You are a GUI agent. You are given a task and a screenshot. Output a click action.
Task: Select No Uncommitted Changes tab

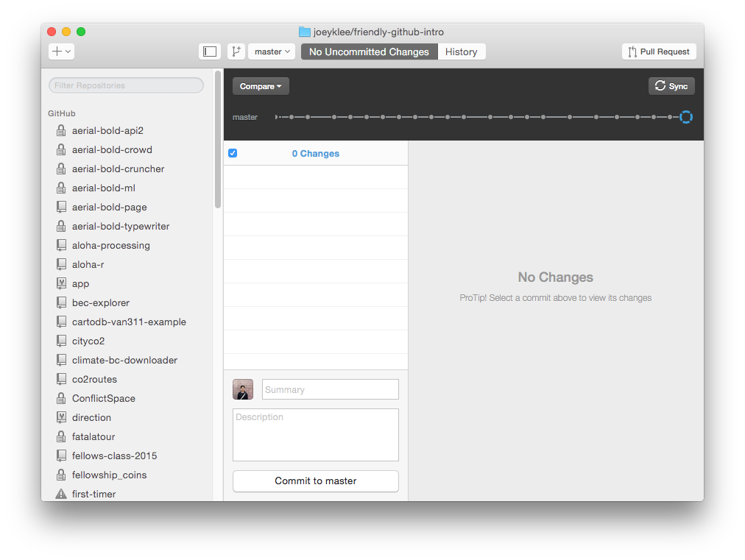pyautogui.click(x=369, y=52)
